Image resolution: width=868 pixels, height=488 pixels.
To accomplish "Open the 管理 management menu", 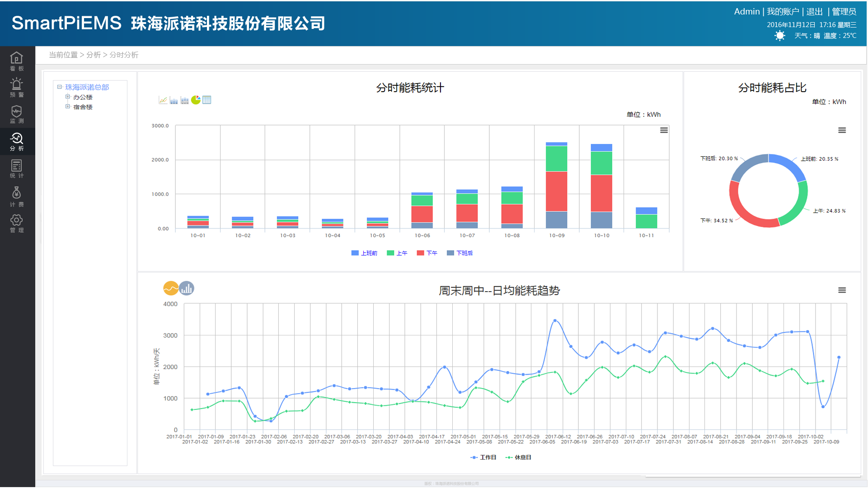I will click(17, 223).
